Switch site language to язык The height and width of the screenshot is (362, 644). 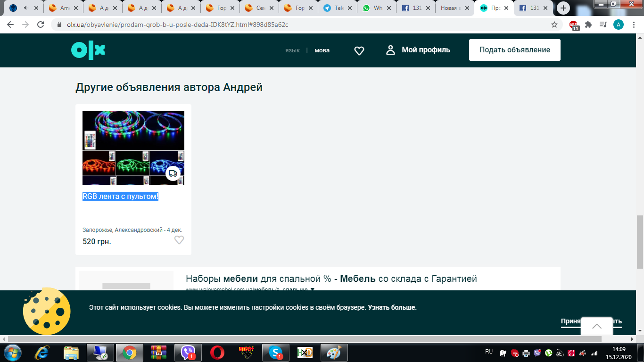pyautogui.click(x=292, y=50)
